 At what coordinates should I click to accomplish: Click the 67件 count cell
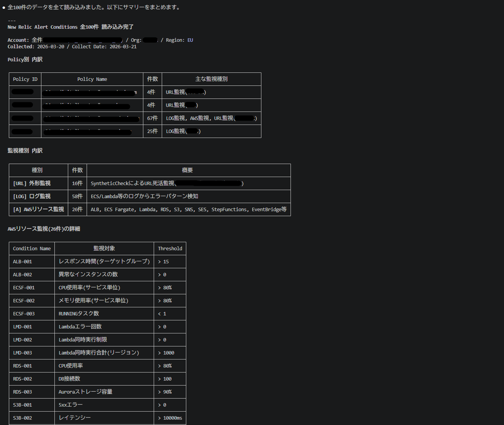tap(152, 118)
